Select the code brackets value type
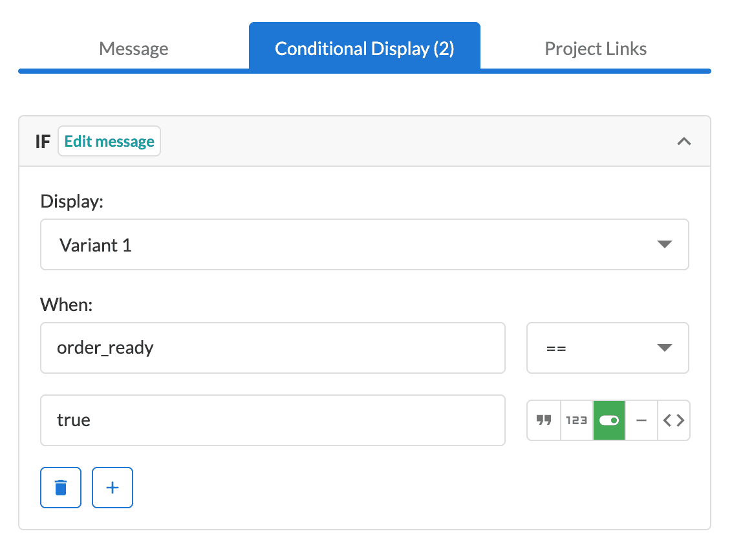The width and height of the screenshot is (732, 560). [x=674, y=420]
